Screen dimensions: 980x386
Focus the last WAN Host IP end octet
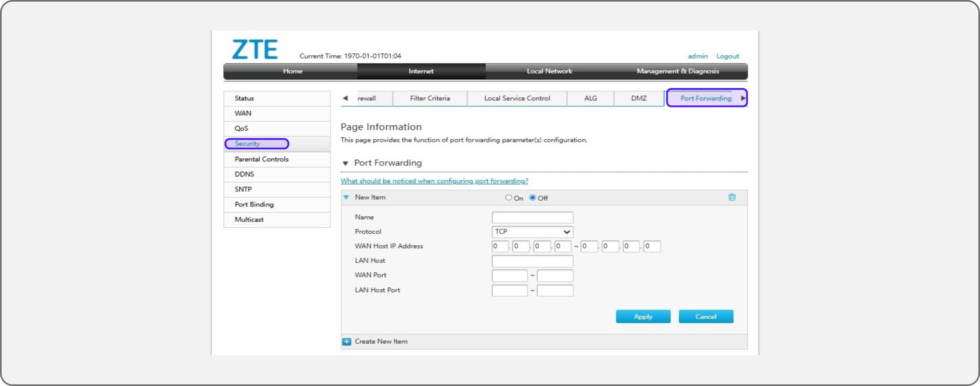tap(652, 247)
